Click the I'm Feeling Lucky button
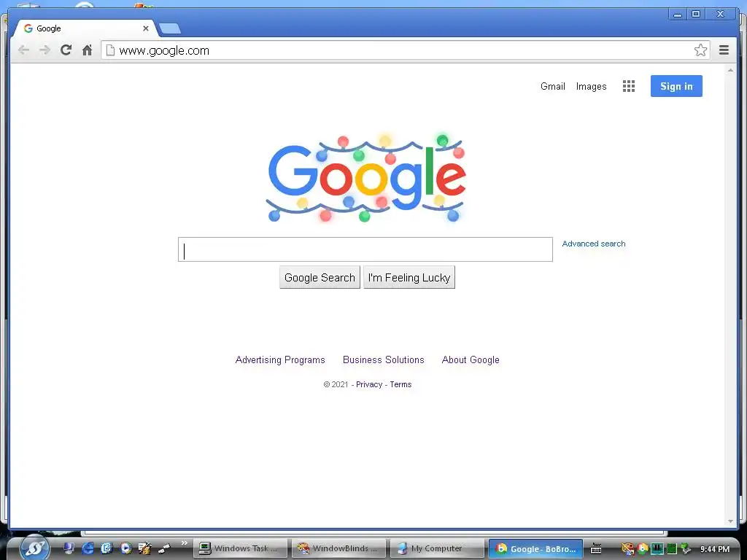The image size is (747, 560). point(409,277)
